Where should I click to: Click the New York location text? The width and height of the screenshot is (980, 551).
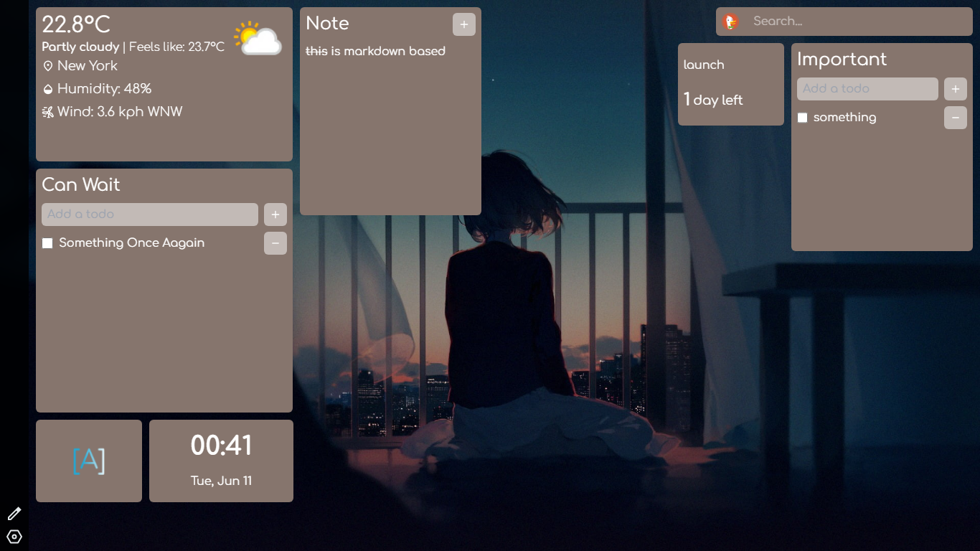pos(88,66)
